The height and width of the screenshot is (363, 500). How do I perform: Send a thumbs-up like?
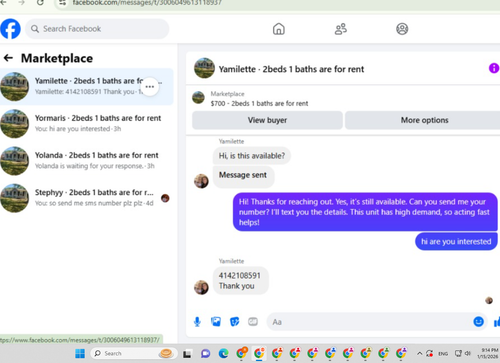point(497,322)
